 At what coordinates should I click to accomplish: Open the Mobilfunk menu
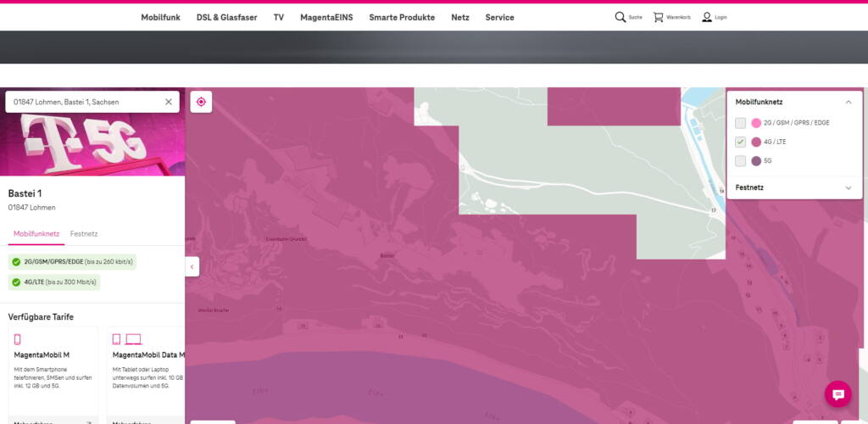[160, 17]
